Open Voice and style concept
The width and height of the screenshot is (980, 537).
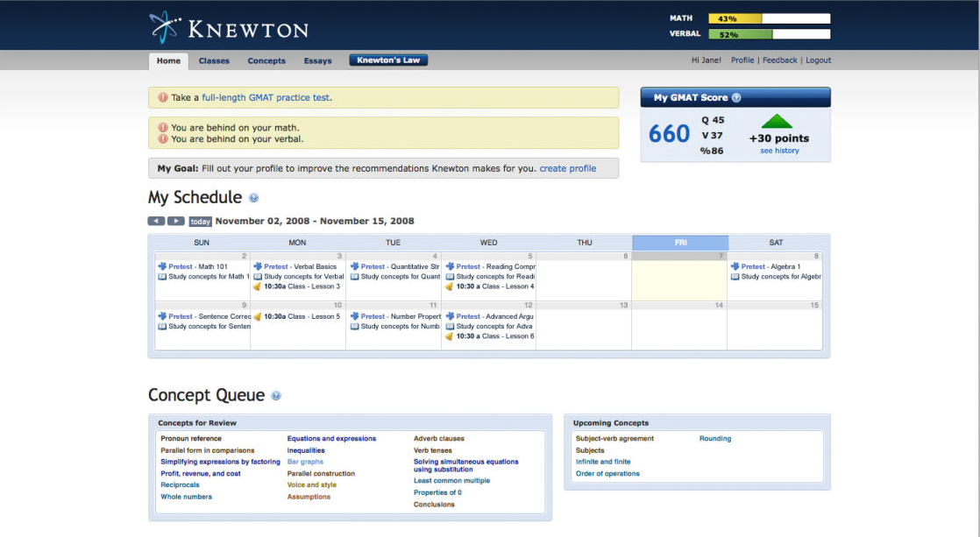pyautogui.click(x=311, y=484)
